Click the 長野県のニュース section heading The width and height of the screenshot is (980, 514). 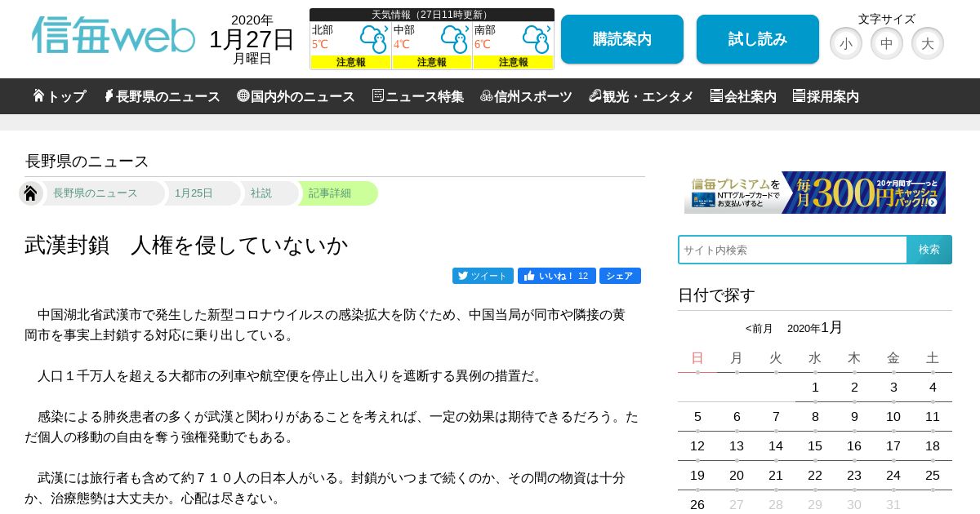point(87,162)
